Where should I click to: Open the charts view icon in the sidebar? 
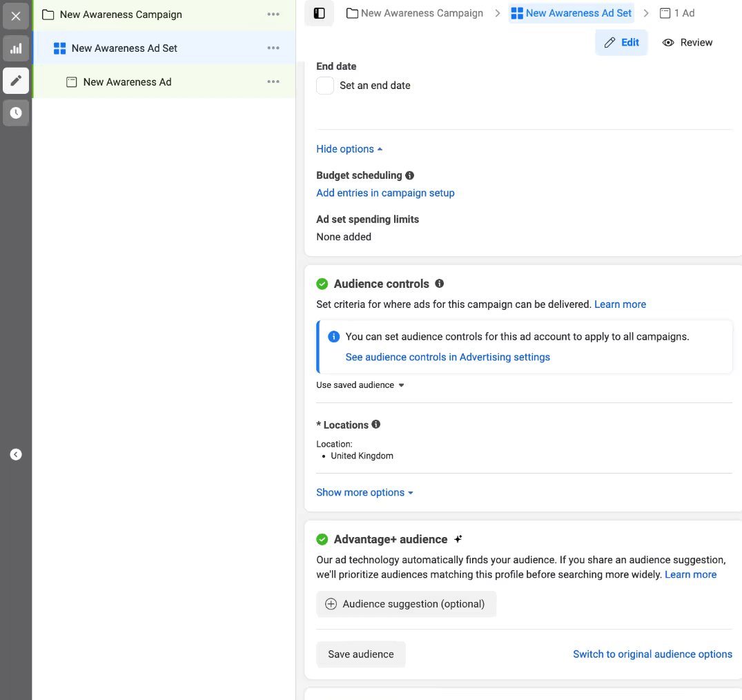16,48
